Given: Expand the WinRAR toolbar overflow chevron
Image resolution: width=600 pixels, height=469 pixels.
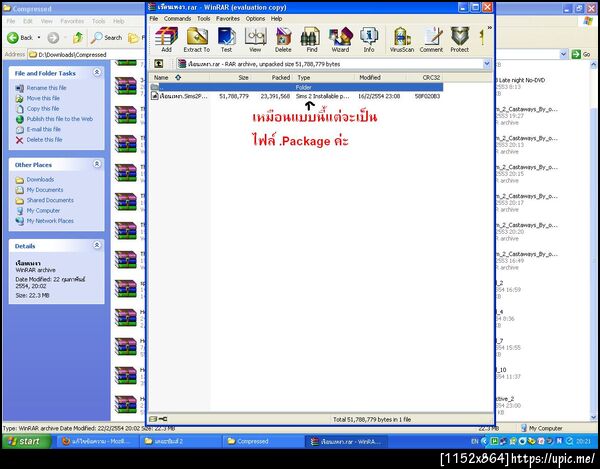Looking at the screenshot, I should (x=489, y=28).
